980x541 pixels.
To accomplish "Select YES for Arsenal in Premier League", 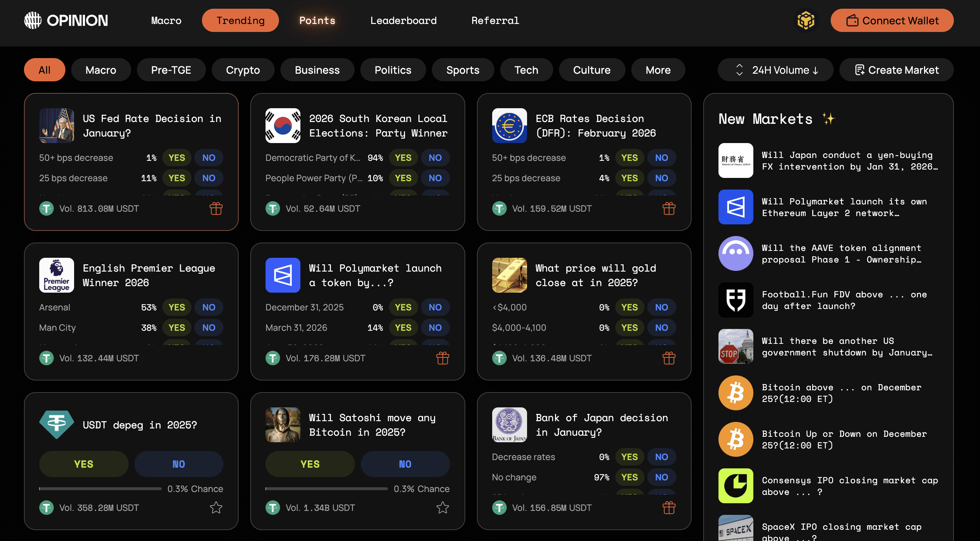I will [177, 307].
